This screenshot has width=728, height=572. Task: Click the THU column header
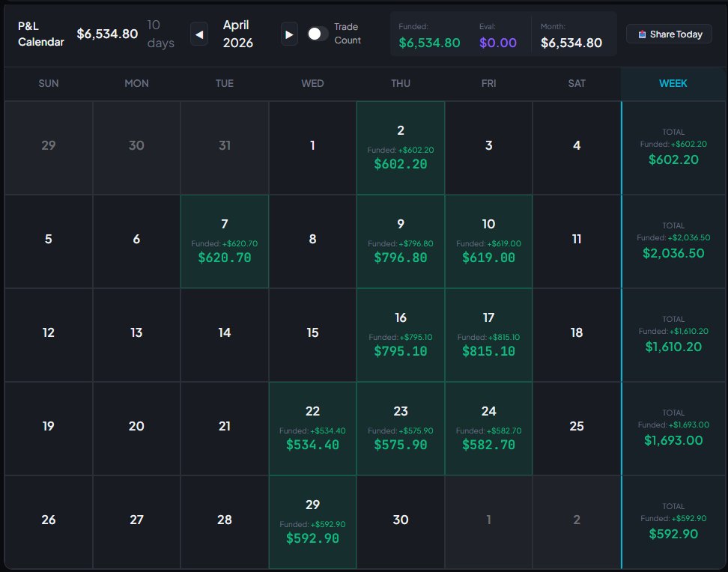401,84
